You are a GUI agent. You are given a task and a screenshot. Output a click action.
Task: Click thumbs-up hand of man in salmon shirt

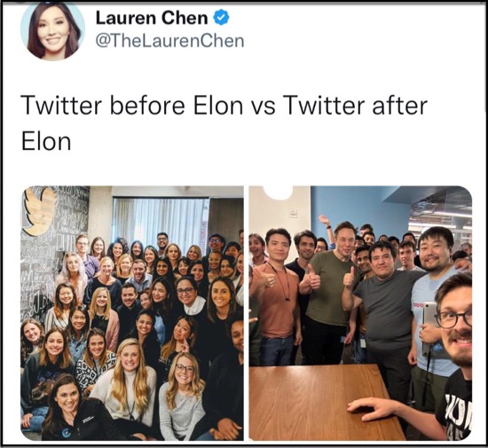click(x=268, y=279)
